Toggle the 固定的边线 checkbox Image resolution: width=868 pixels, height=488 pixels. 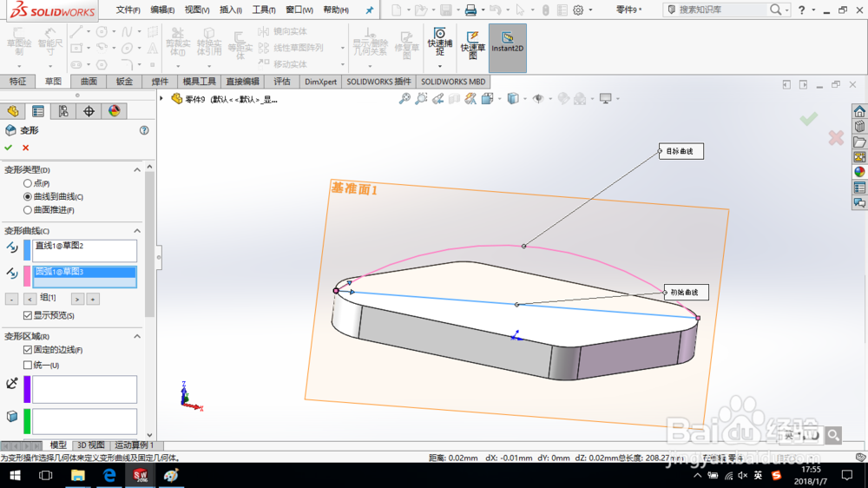(27, 350)
